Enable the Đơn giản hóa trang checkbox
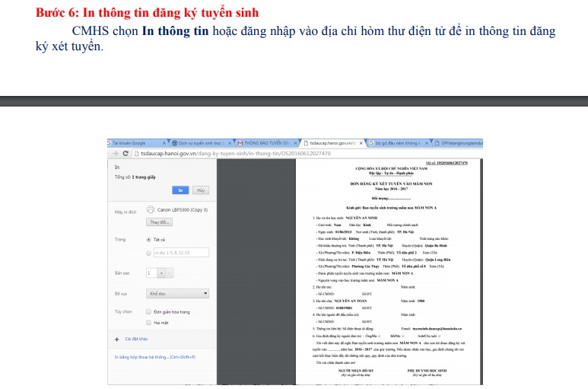588x389 pixels. pos(148,312)
